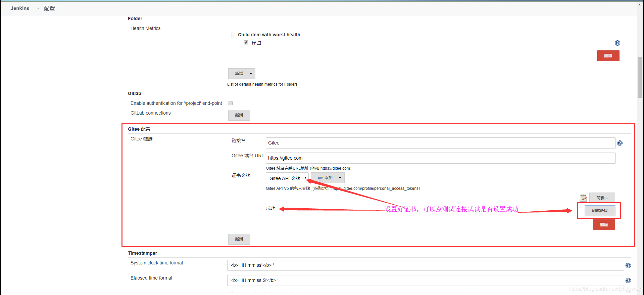Click the 'Child item with worst health' title

(x=269, y=35)
